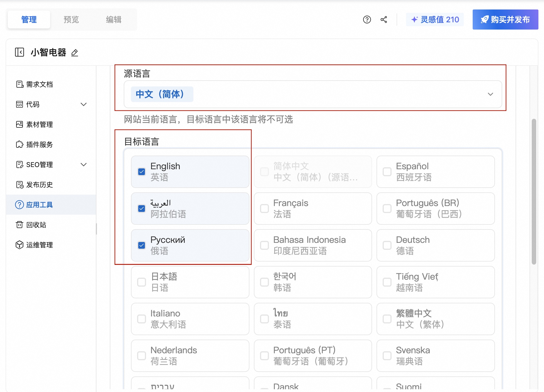Check the Português (PT) checkbox

pos(264,356)
